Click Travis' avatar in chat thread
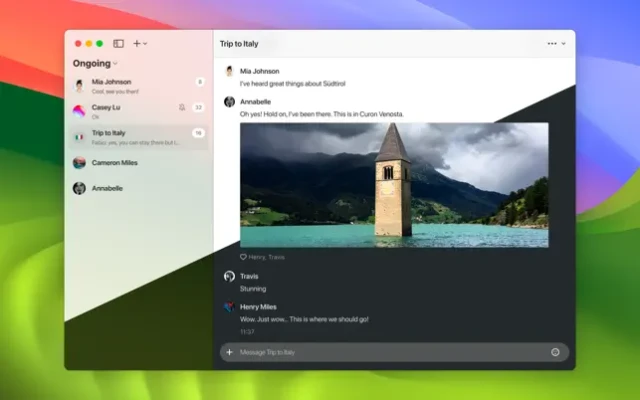The image size is (640, 400). click(x=229, y=276)
